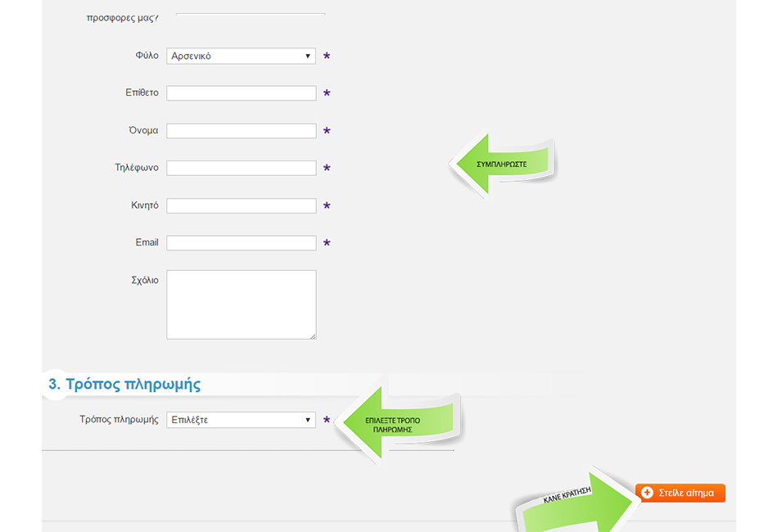Click inside the Σχόλιο comment textarea
The width and height of the screenshot is (778, 532).
point(241,304)
